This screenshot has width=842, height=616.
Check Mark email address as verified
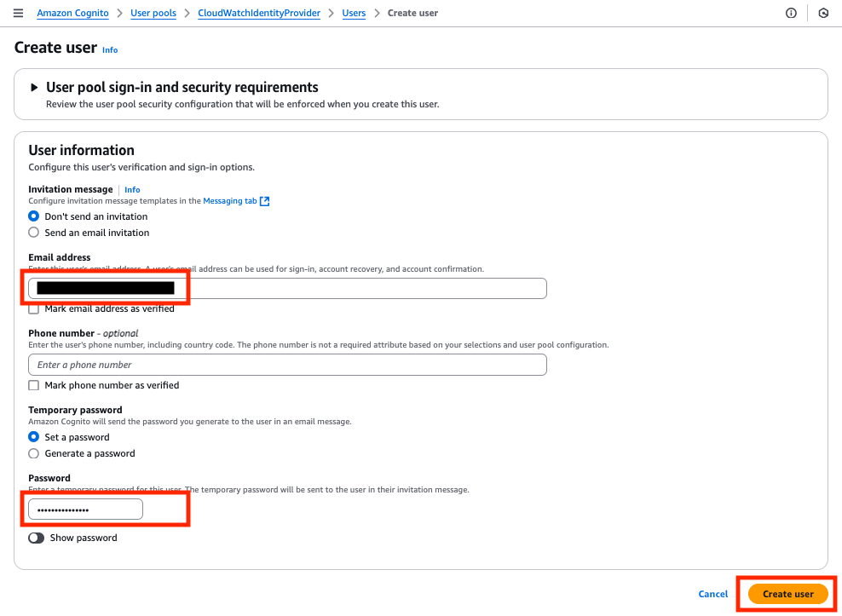pos(34,308)
